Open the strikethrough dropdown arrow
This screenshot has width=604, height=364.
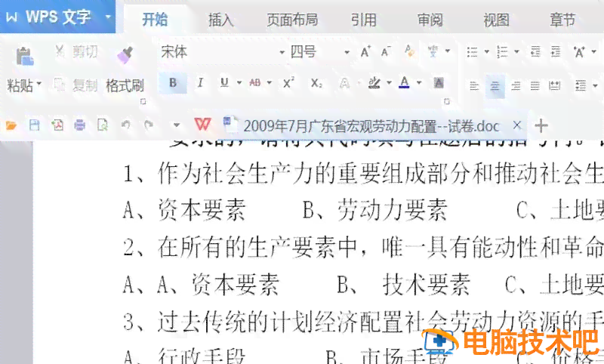click(x=270, y=82)
